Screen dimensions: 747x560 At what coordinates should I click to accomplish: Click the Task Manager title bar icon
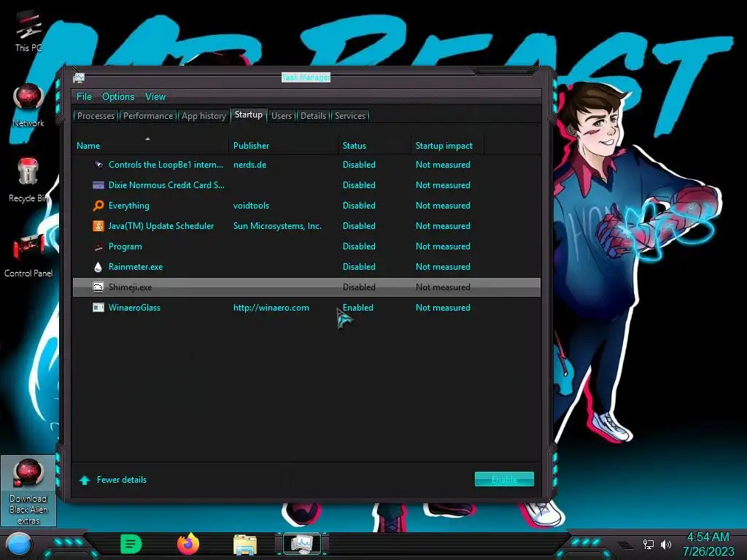[79, 77]
